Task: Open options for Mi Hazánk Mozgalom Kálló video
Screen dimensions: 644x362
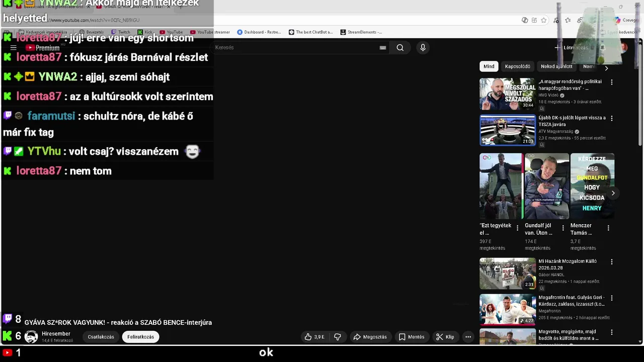Action: [612, 262]
